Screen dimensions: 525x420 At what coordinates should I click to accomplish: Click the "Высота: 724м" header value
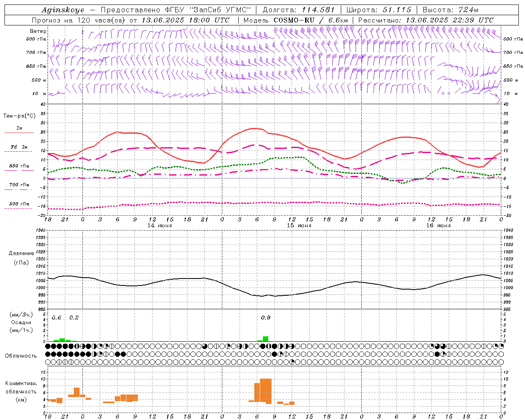[450, 10]
